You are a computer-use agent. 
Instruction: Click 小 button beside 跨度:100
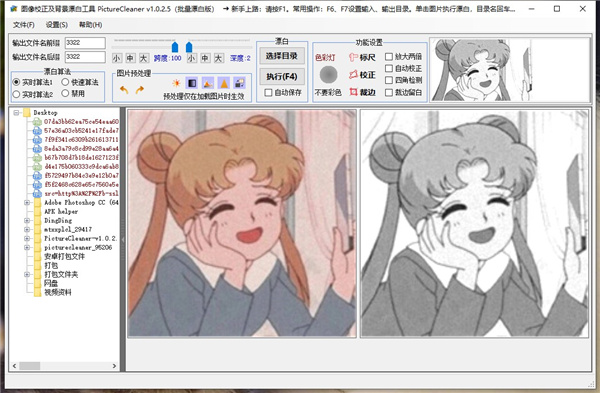click(x=117, y=58)
